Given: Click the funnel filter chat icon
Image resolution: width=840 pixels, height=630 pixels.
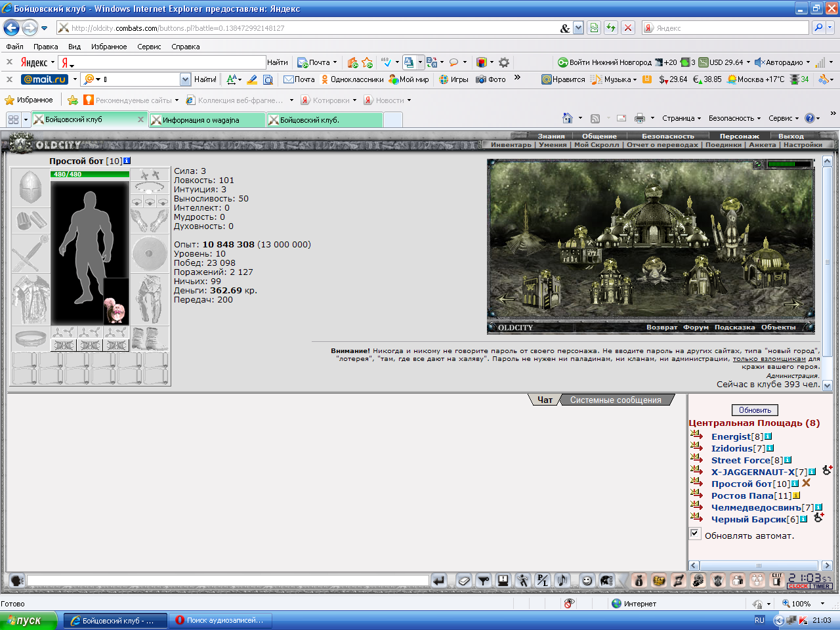Looking at the screenshot, I should [484, 580].
